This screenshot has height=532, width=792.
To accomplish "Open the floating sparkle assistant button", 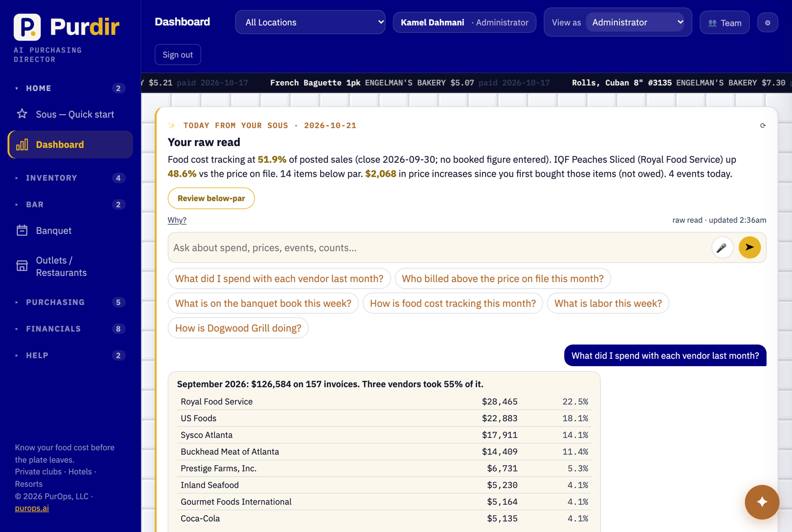I will 762,502.
